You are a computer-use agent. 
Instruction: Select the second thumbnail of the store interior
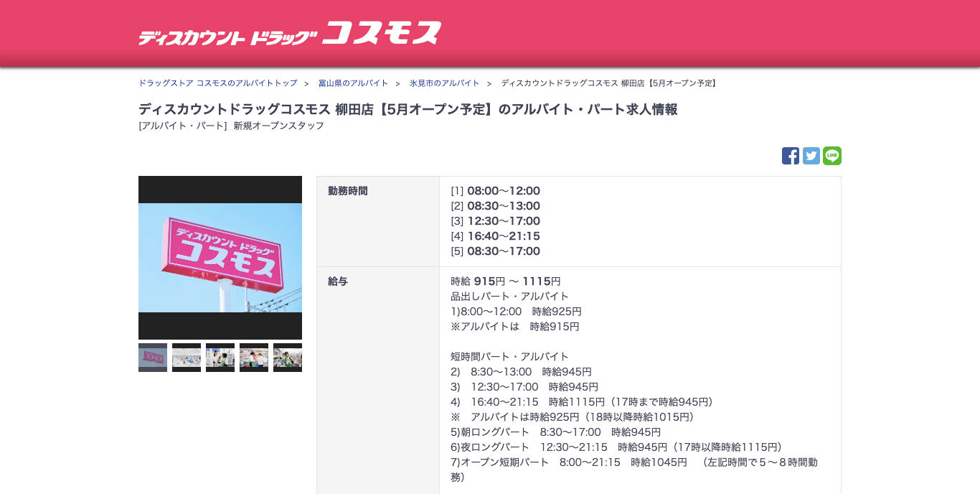pos(187,358)
